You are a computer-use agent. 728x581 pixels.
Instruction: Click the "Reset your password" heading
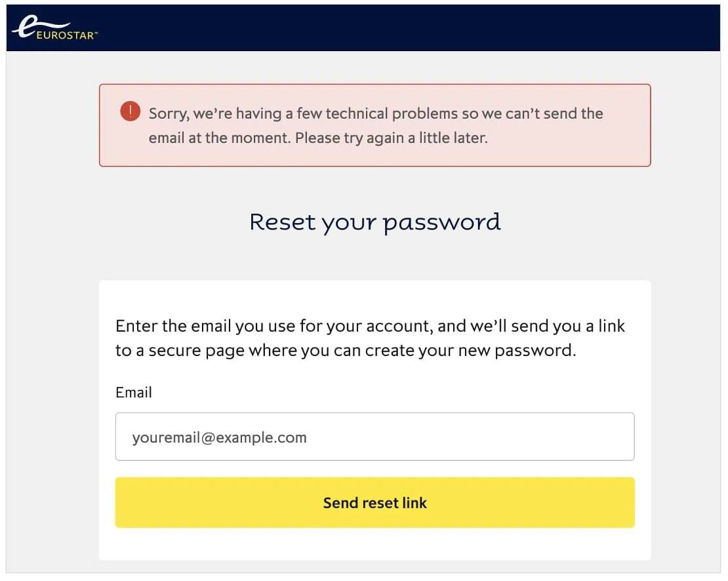(x=374, y=222)
